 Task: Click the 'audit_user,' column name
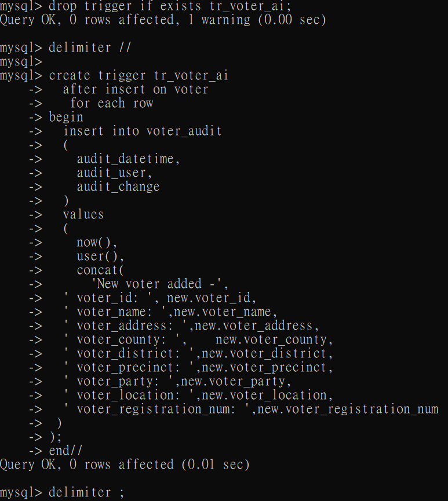point(115,173)
